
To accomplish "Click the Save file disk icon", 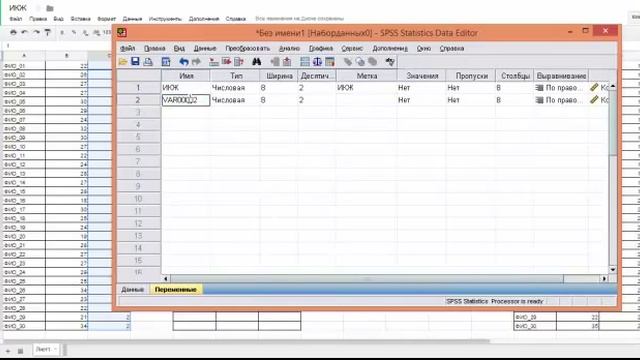I will [135, 62].
